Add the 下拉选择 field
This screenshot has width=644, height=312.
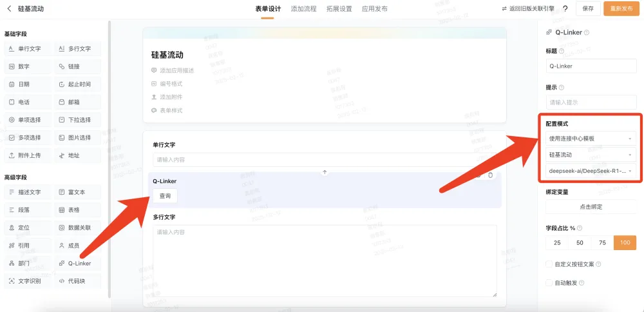[x=78, y=120]
